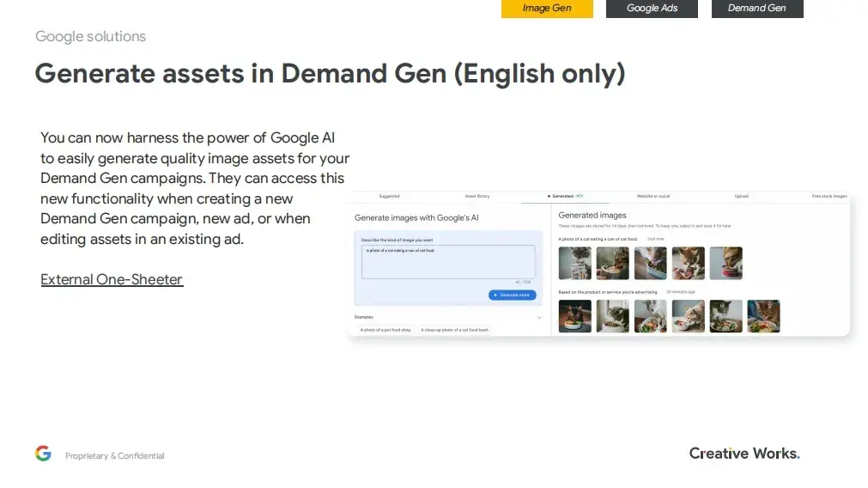The height and width of the screenshot is (488, 868).
Task: Click the 'Generate images with Google's AI' heading
Action: 416,217
